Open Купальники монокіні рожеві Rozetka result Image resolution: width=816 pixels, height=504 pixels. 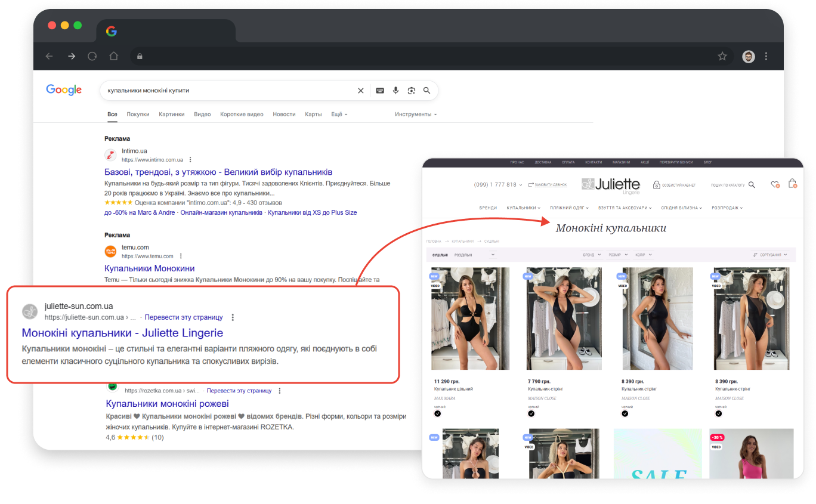(x=167, y=404)
